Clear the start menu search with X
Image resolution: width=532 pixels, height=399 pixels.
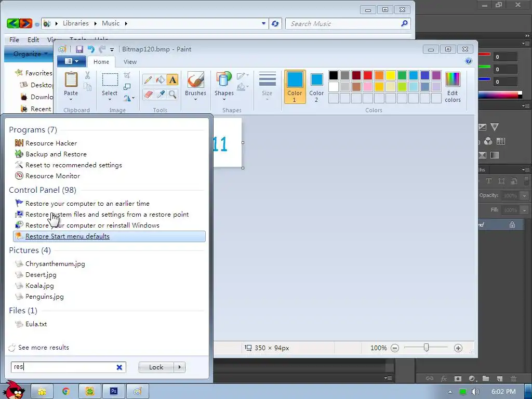[119, 367]
